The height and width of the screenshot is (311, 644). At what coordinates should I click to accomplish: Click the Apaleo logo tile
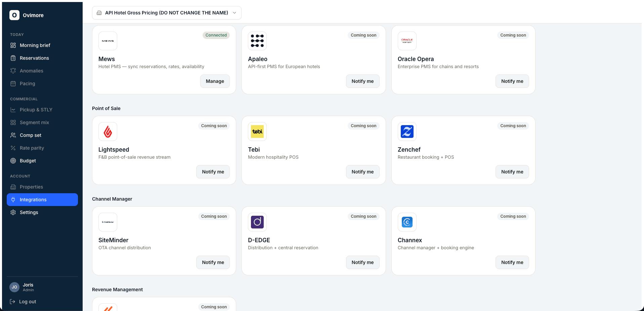pyautogui.click(x=257, y=41)
